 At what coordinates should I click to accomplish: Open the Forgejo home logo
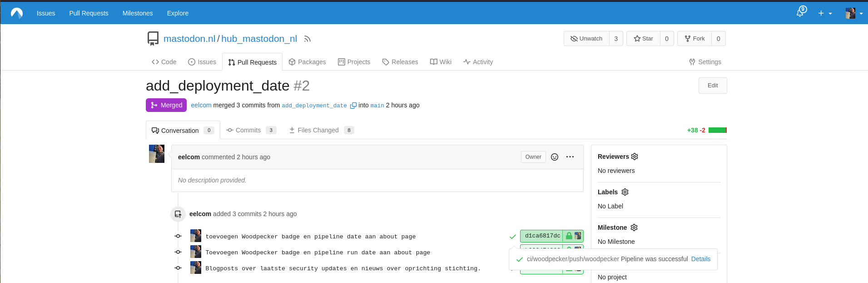17,13
